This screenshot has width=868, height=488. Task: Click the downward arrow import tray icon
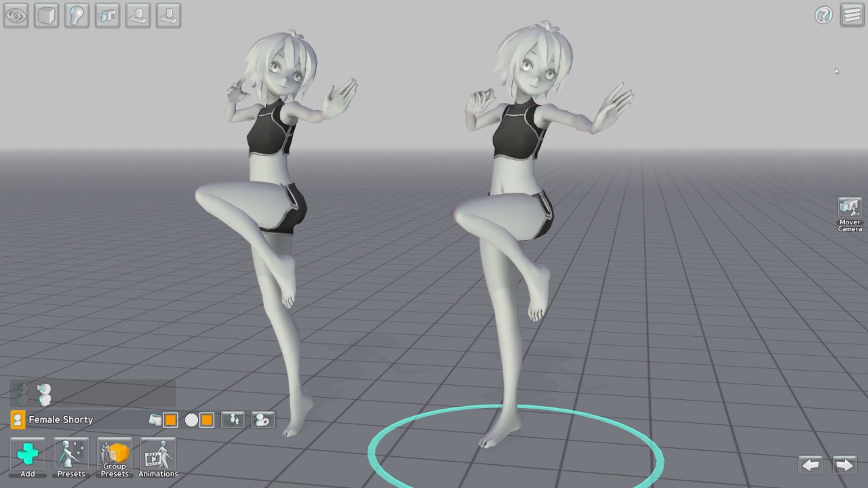pos(169,15)
